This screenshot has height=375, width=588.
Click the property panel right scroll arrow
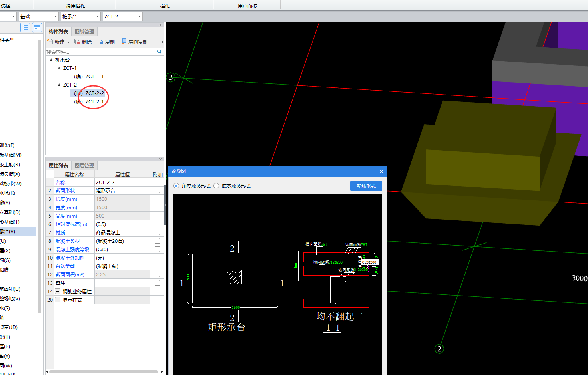[x=162, y=372]
